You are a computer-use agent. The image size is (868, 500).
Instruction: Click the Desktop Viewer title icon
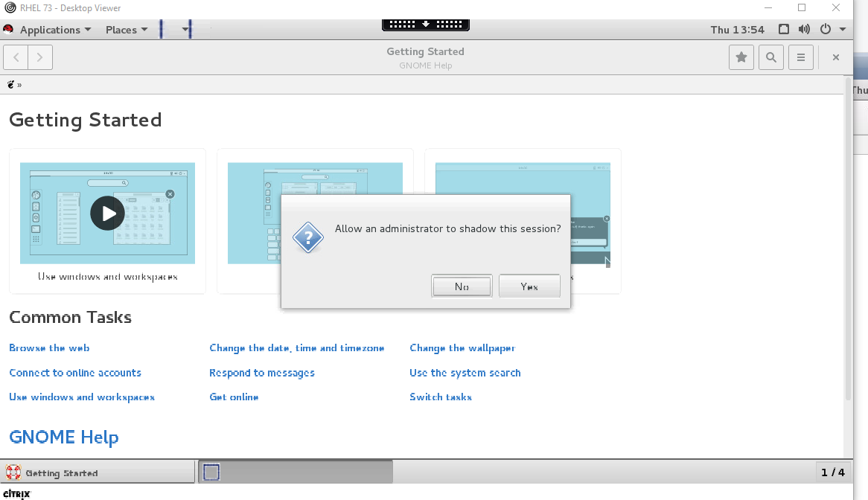[x=10, y=7]
